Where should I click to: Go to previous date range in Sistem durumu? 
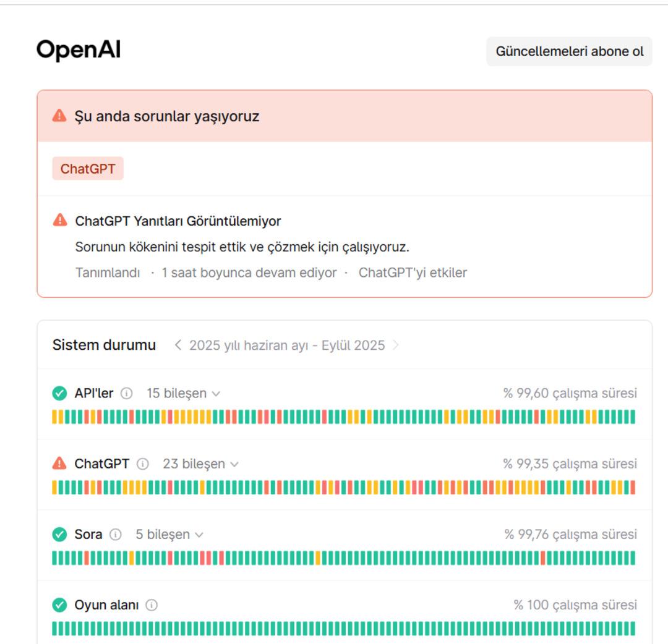pos(178,345)
